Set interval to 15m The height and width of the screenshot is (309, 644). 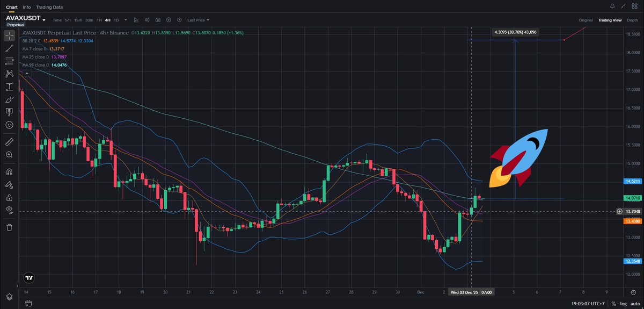(x=78, y=20)
